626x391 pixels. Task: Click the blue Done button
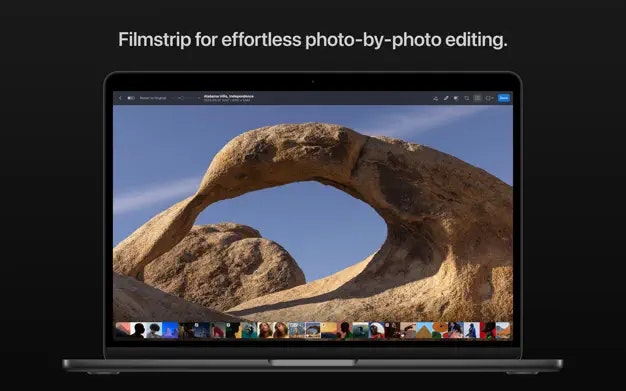[x=504, y=98]
